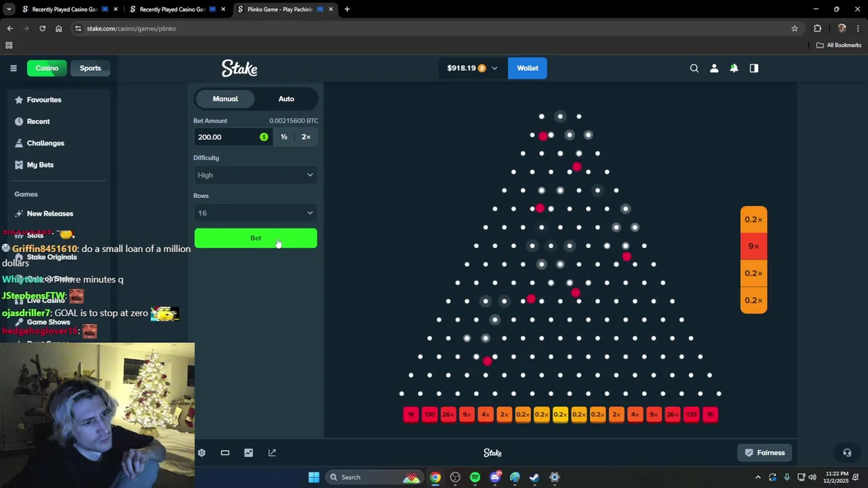
Task: Switch to Auto betting mode
Action: [286, 99]
